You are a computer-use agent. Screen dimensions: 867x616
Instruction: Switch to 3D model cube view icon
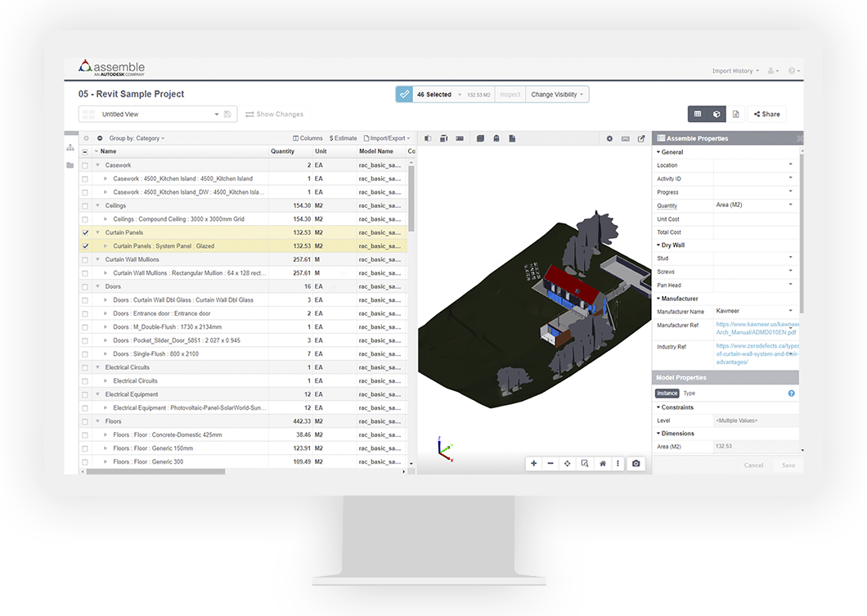click(x=717, y=114)
